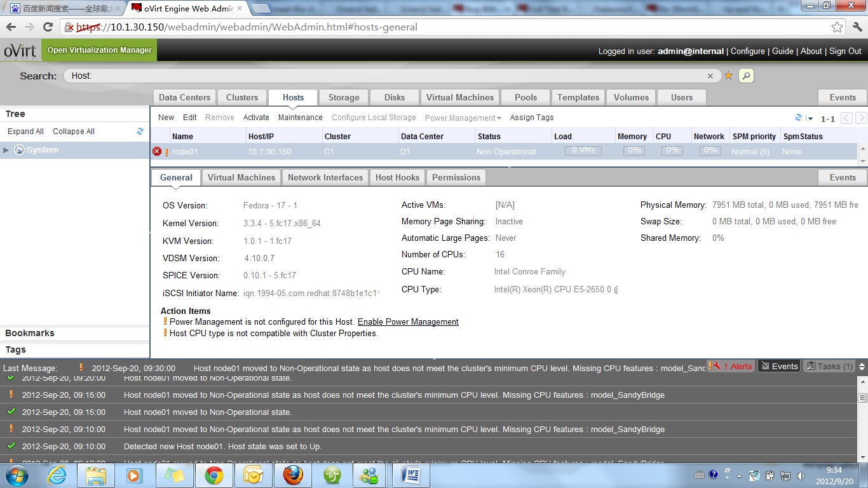Click the Enable Power Management link

[408, 322]
